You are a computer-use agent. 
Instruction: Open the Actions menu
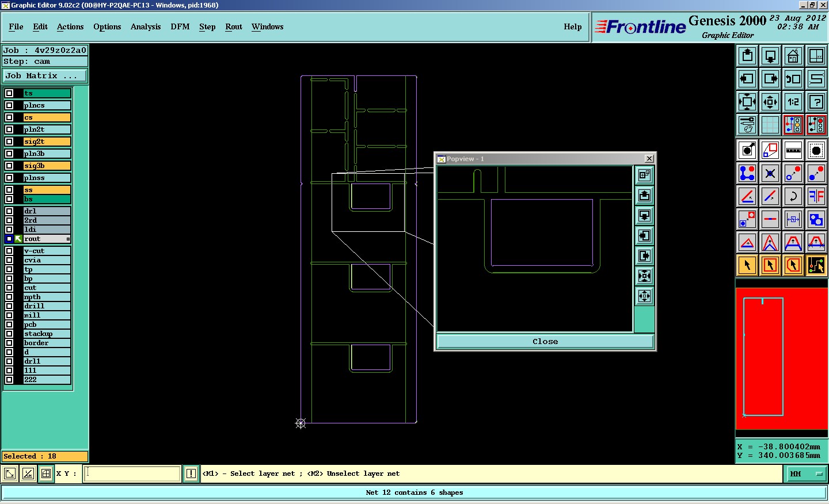tap(70, 26)
